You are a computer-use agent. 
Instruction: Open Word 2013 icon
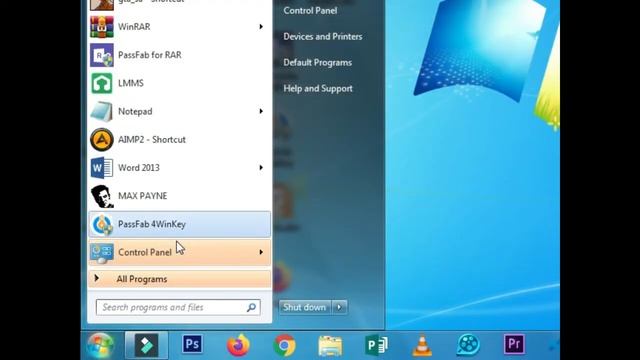[x=102, y=168]
